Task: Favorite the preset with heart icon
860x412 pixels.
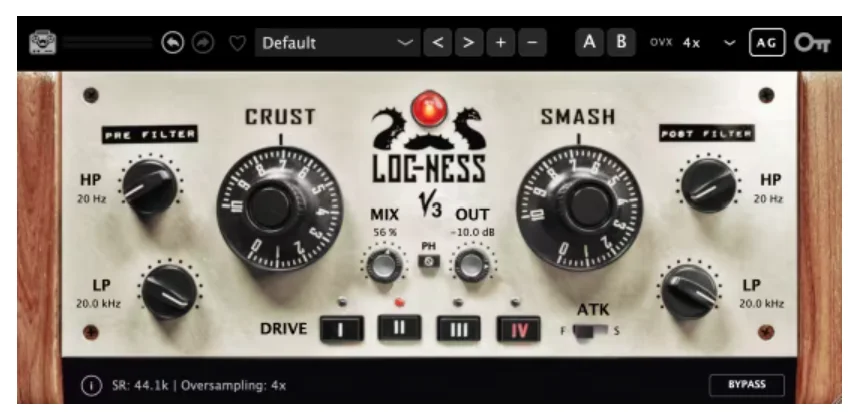Action: click(x=237, y=43)
